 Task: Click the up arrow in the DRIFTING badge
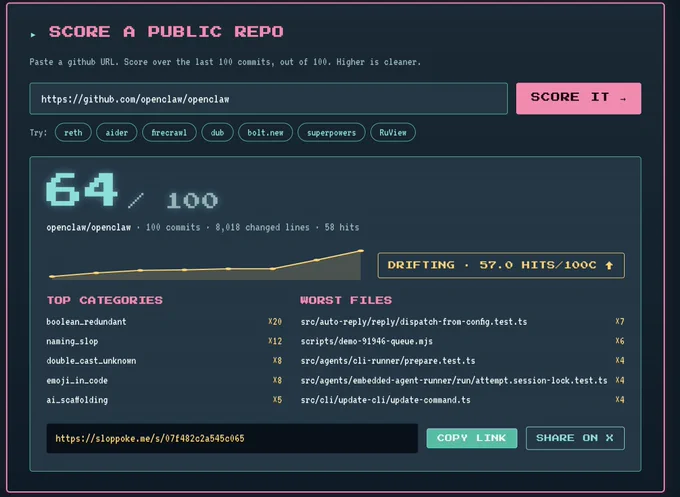[609, 265]
